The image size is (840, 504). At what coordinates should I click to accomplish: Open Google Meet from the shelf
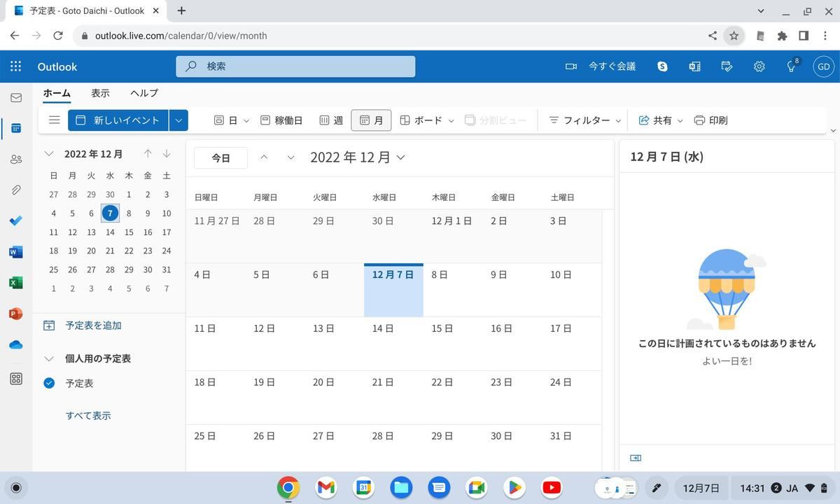(477, 487)
